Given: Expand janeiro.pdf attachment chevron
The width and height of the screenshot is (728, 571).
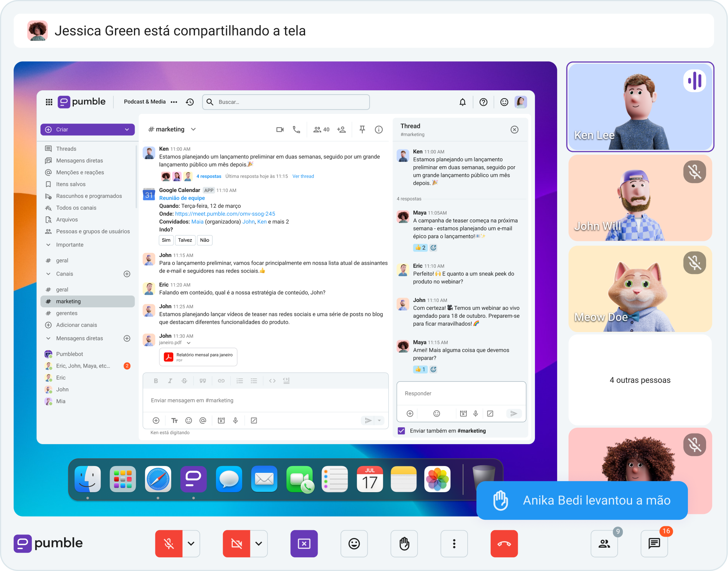Looking at the screenshot, I should pyautogui.click(x=189, y=343).
